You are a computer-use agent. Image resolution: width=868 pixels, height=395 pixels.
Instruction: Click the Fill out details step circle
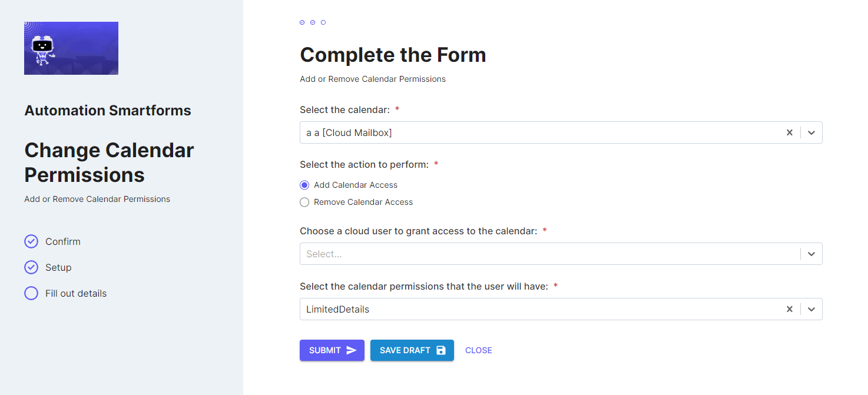tap(31, 293)
